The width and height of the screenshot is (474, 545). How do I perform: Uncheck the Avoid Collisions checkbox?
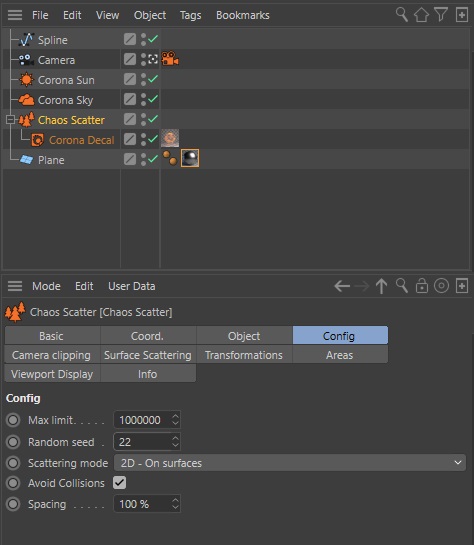pyautogui.click(x=120, y=483)
